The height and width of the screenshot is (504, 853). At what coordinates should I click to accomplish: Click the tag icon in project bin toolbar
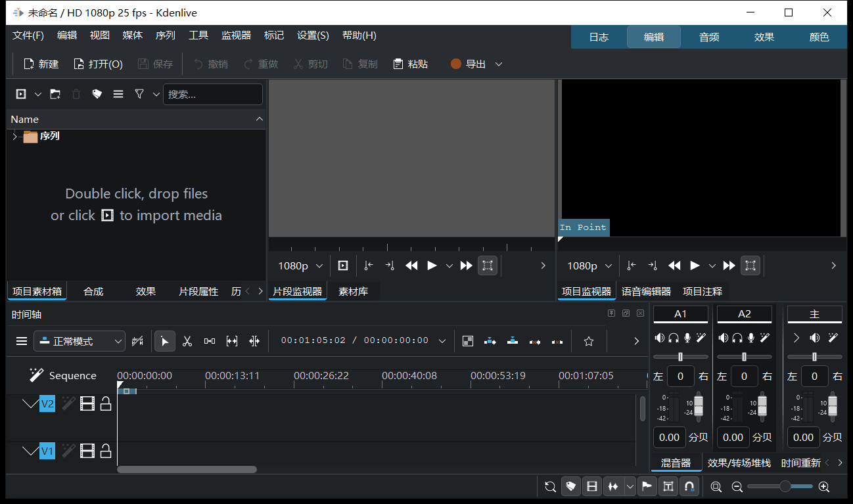coord(97,94)
